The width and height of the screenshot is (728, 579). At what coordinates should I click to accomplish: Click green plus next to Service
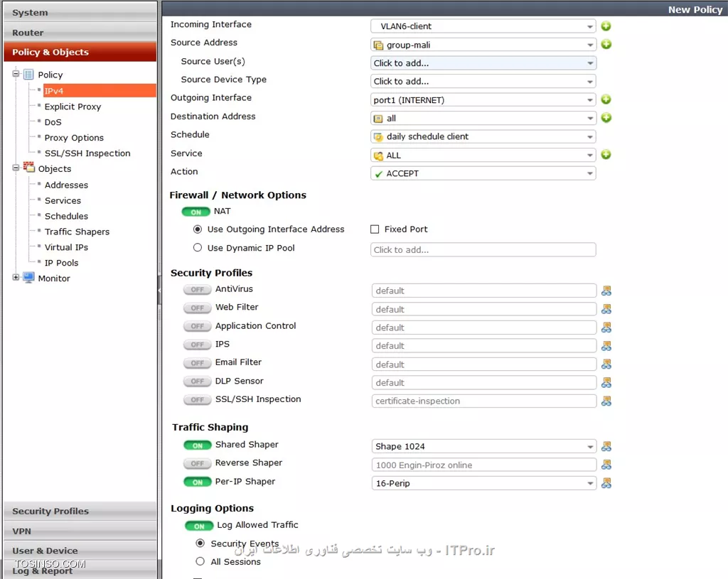606,154
